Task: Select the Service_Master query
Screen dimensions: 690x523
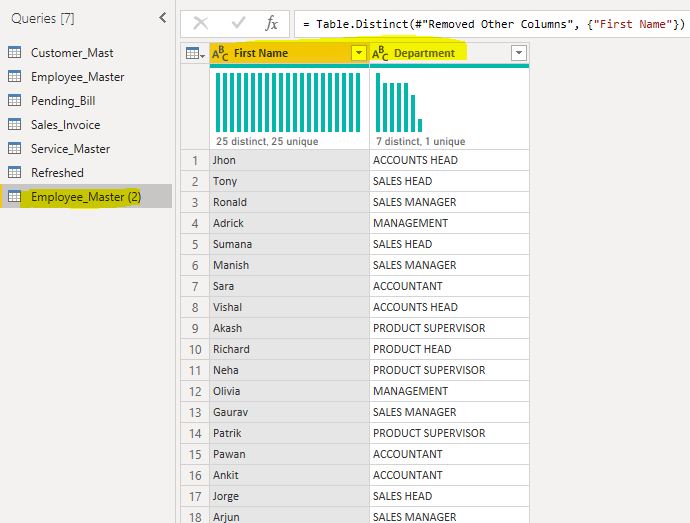Action: pos(86,149)
